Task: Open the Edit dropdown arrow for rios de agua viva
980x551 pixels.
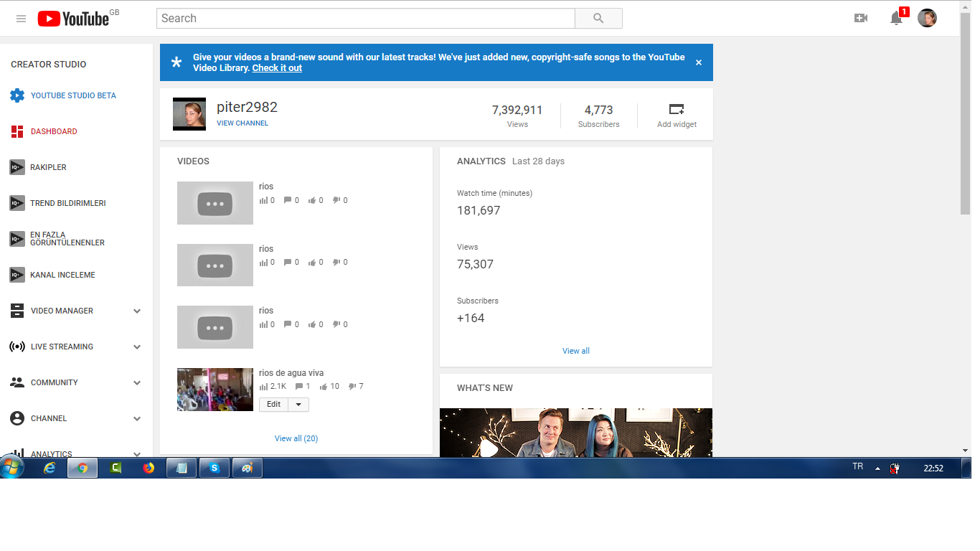Action: click(x=298, y=405)
